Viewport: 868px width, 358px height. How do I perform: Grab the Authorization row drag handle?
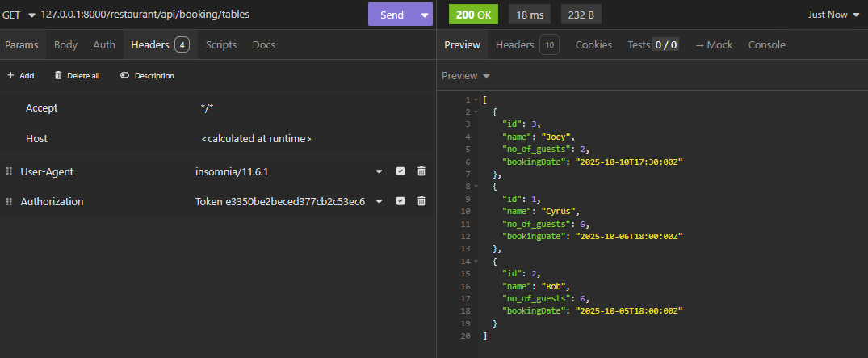point(9,202)
